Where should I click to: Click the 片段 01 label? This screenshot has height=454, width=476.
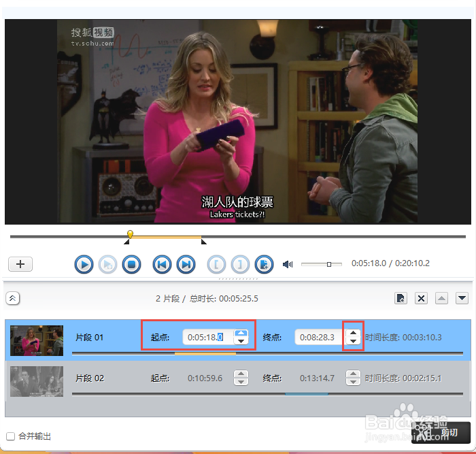pyautogui.click(x=90, y=338)
